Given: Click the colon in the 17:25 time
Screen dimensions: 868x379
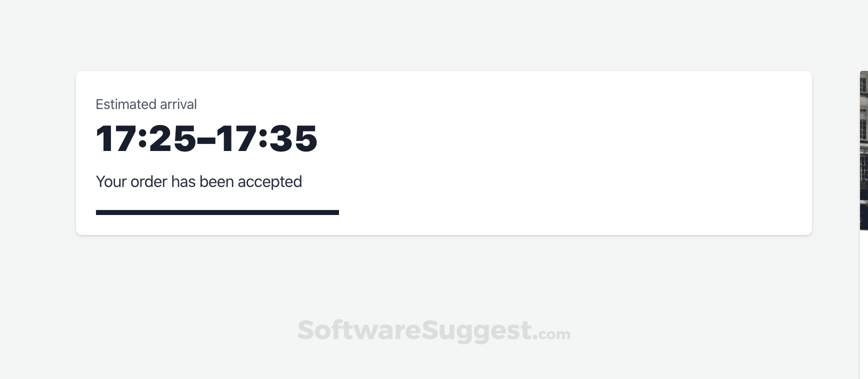Looking at the screenshot, I should click(x=142, y=139).
